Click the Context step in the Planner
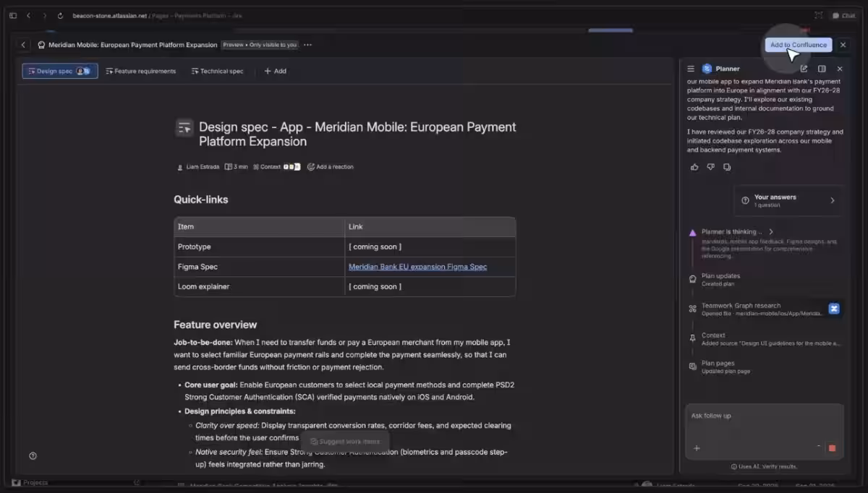This screenshot has width=868, height=493. point(765,339)
